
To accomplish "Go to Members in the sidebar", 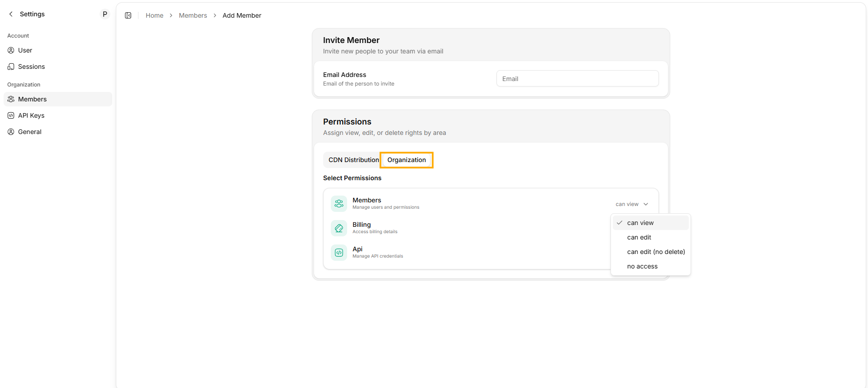I will (x=58, y=99).
